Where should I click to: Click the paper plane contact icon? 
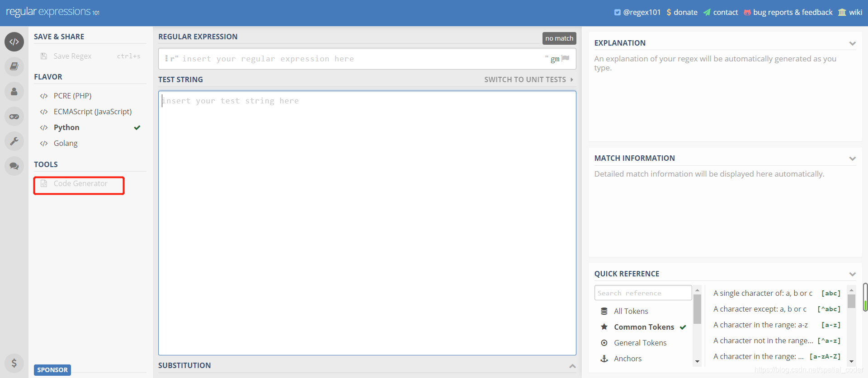(x=707, y=13)
